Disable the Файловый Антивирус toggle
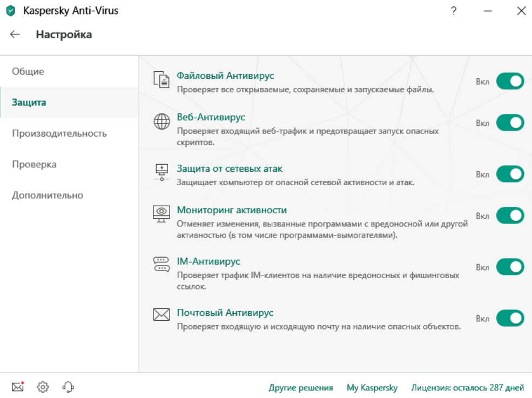The width and height of the screenshot is (532, 398). point(510,82)
